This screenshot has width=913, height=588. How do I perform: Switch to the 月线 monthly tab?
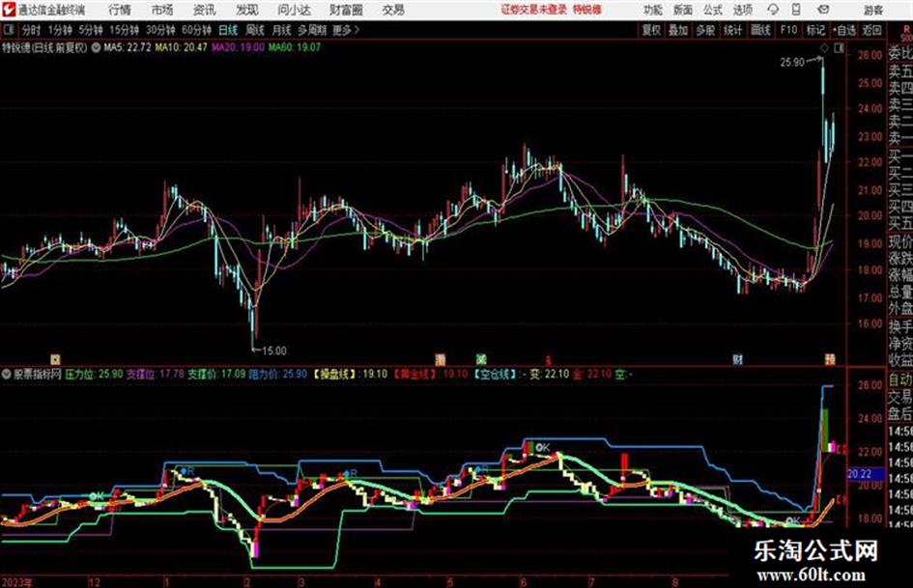281,30
